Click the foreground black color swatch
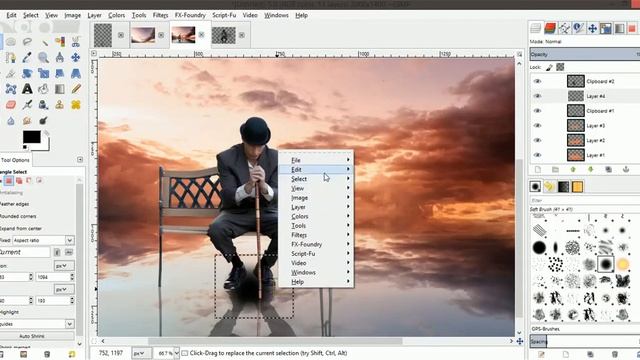Viewport: 640px width, 360px height. pyautogui.click(x=31, y=137)
